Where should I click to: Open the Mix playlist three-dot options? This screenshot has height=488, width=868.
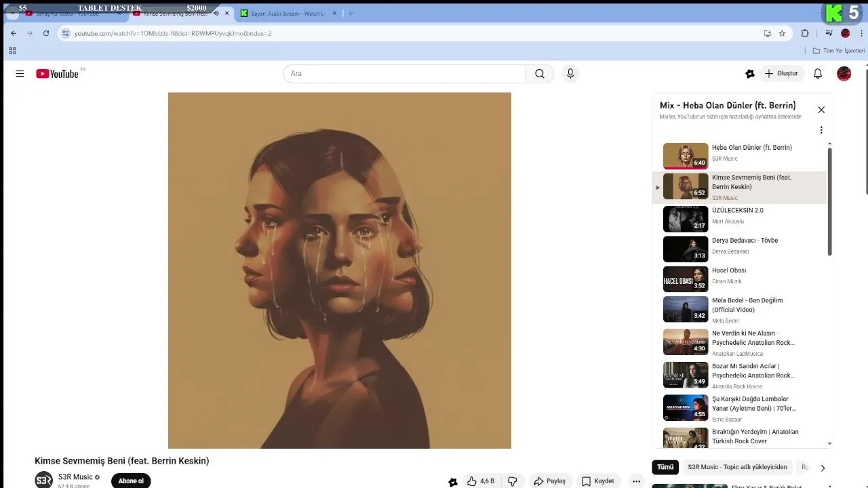coord(821,130)
